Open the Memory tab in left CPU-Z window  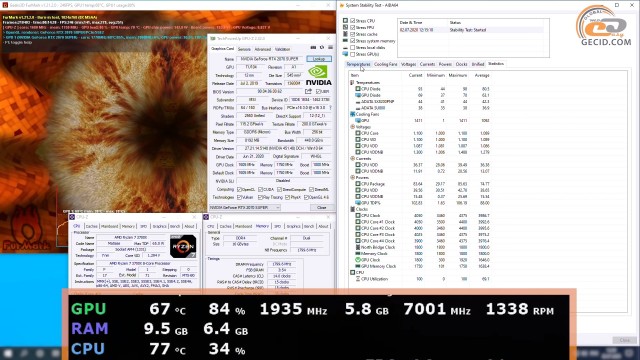(128, 226)
